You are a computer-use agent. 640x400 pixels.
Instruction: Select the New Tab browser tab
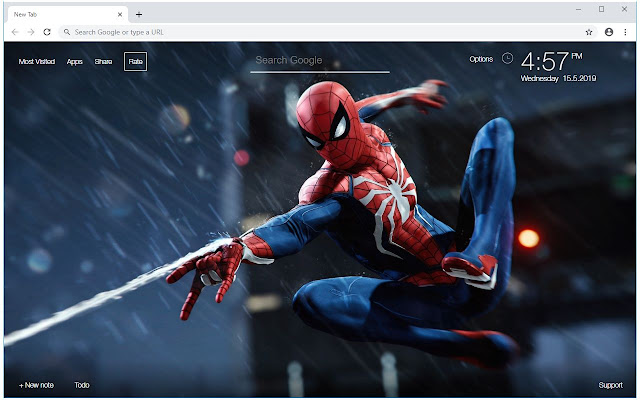pos(67,15)
